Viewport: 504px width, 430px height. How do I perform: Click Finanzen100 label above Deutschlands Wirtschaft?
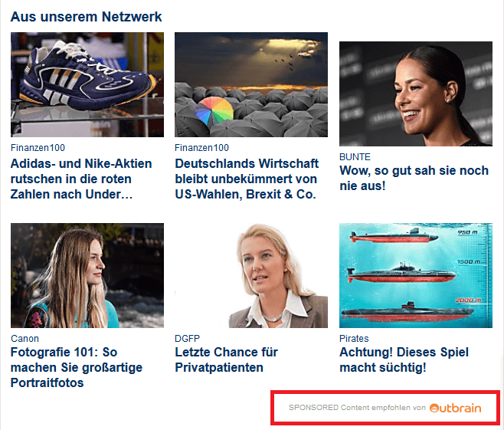click(201, 148)
